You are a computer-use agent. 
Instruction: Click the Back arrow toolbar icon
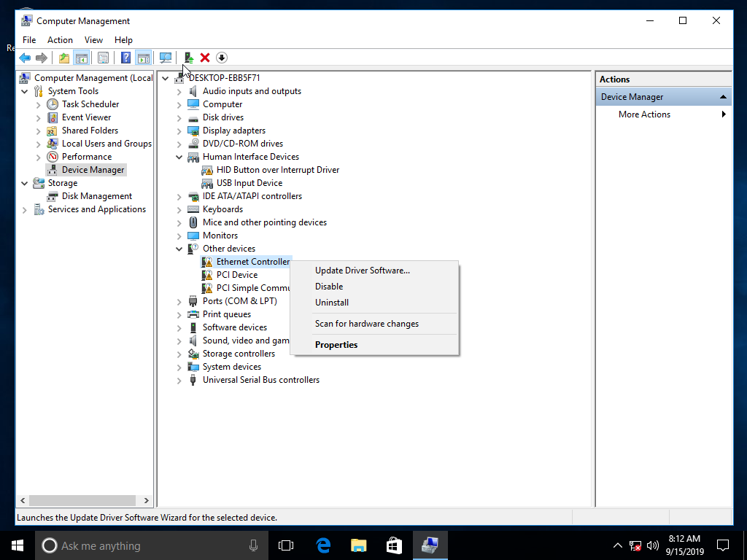point(25,58)
